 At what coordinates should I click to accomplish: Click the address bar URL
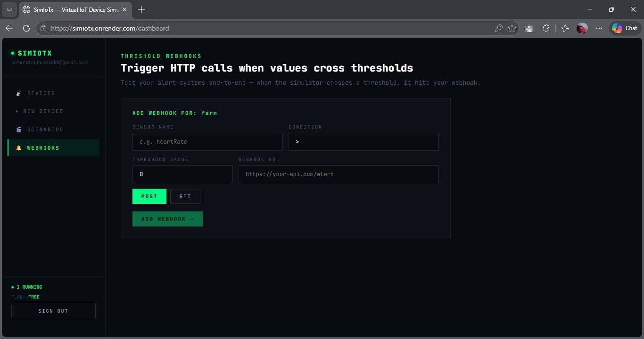coord(109,28)
